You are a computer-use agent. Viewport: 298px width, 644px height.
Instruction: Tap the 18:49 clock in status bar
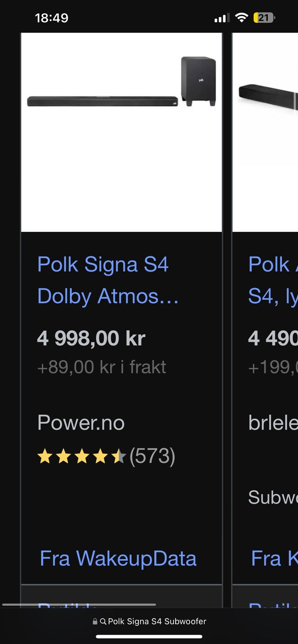coord(52,18)
